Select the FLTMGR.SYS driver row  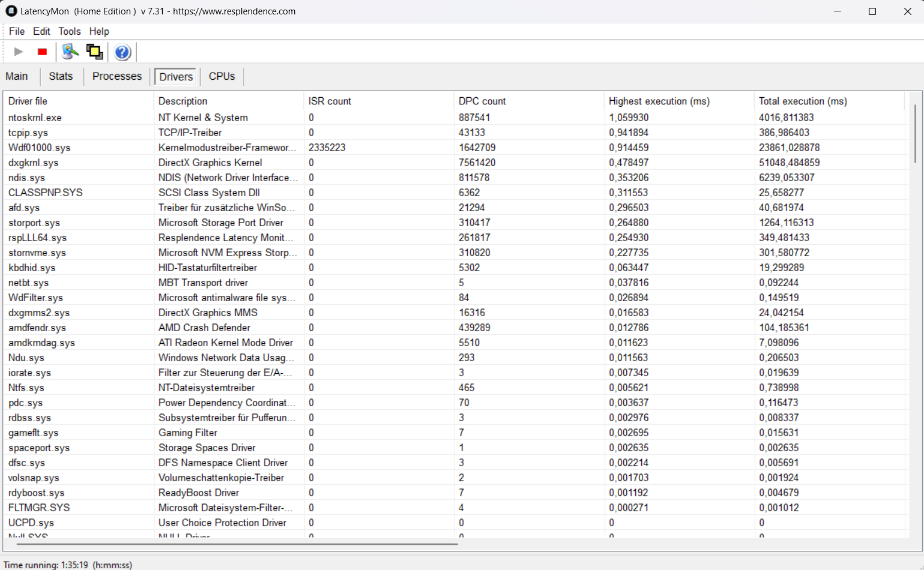(x=456, y=508)
